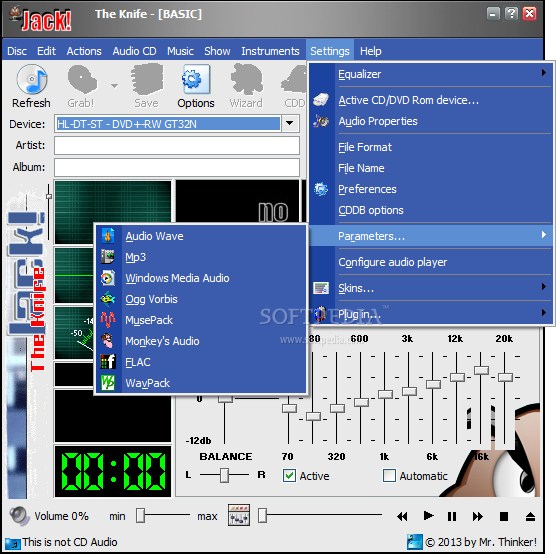Click the Plug in menu icon
Image resolution: width=556 pixels, height=554 pixels.
point(321,314)
